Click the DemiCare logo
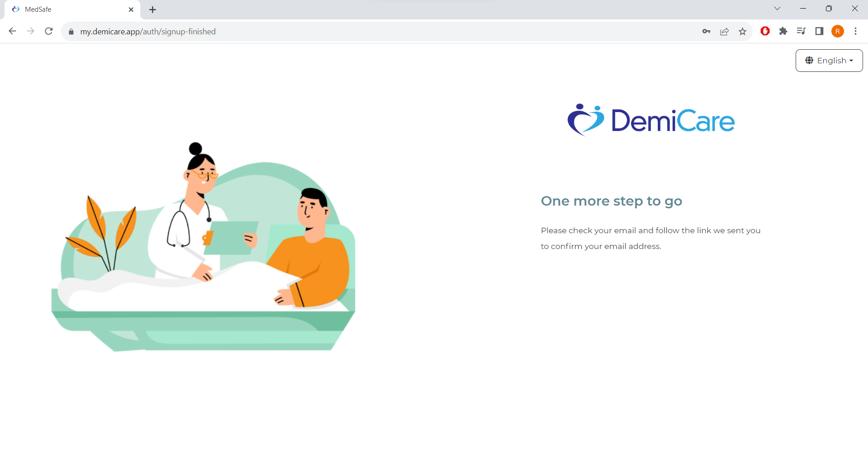The height and width of the screenshot is (460, 868). [651, 120]
